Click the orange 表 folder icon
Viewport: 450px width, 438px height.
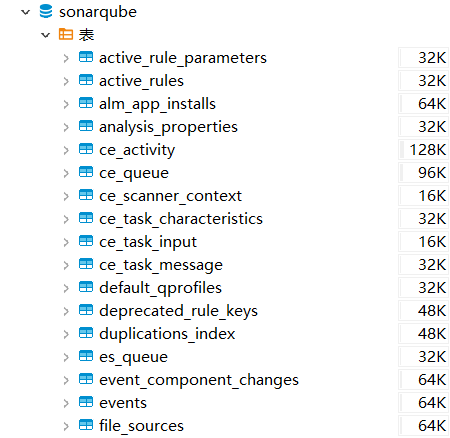click(66, 34)
